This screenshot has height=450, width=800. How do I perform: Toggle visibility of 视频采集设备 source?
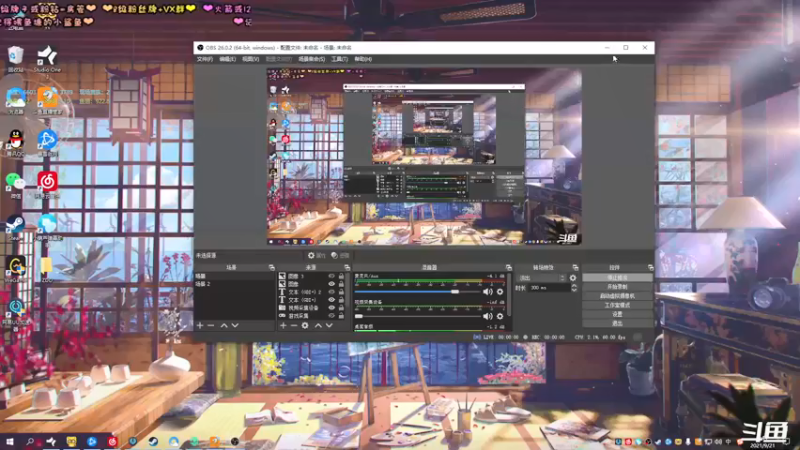332,308
